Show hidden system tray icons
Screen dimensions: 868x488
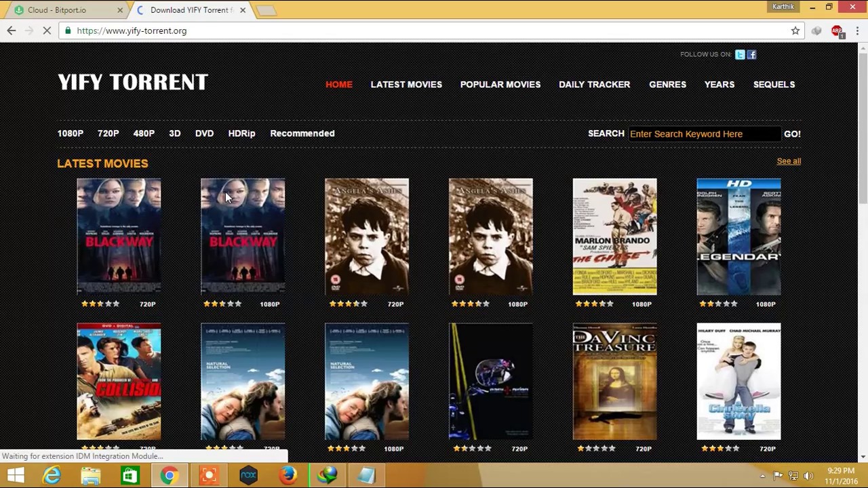point(762,476)
